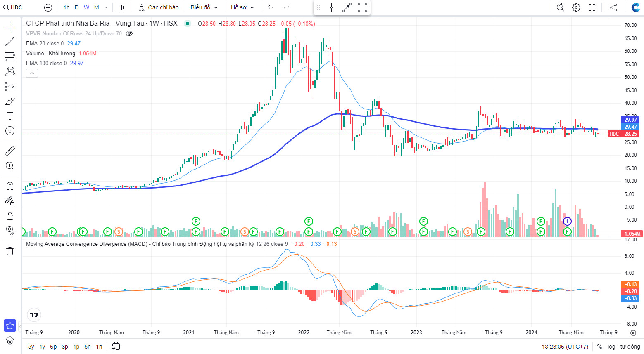Open timezone menu at 13:23:06 (UTC+7)
The width and height of the screenshot is (644, 354).
coord(565,347)
